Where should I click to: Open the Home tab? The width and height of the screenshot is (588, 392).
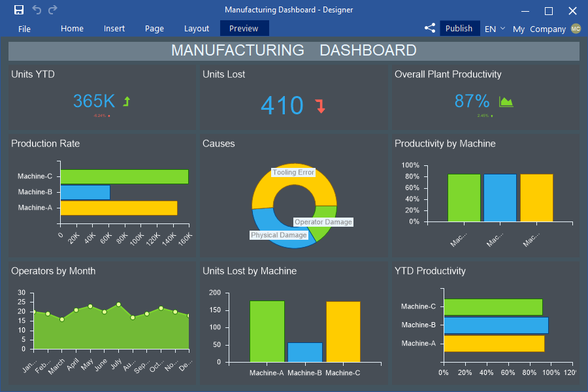click(72, 29)
